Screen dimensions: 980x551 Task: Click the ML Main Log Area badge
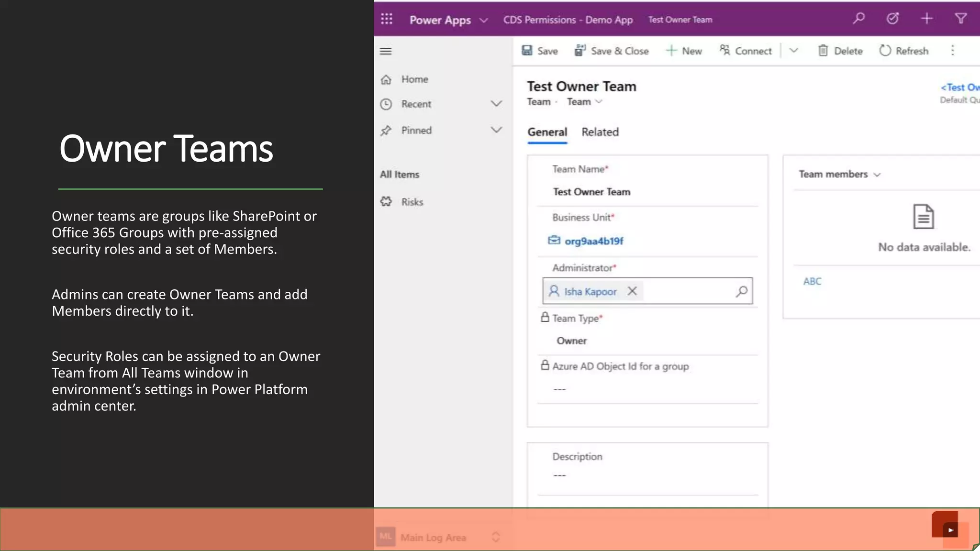pyautogui.click(x=386, y=537)
